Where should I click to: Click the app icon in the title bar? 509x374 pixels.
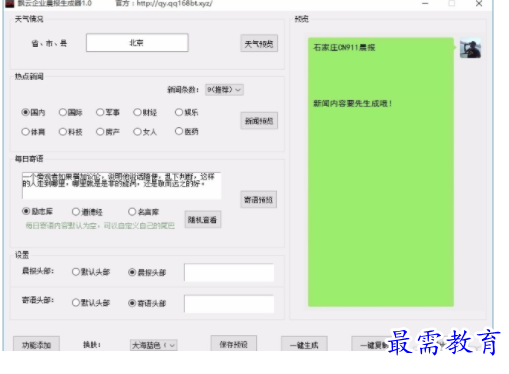click(10, 3)
